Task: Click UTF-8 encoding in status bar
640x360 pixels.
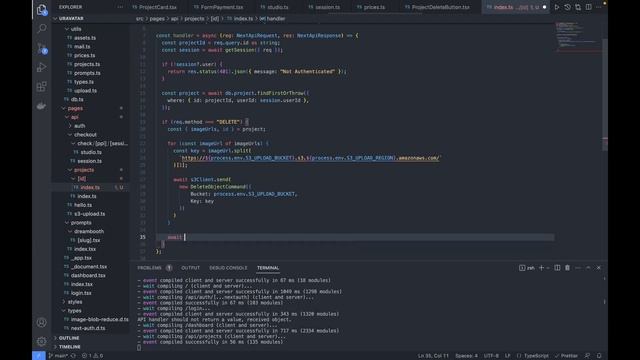Action: (491, 356)
